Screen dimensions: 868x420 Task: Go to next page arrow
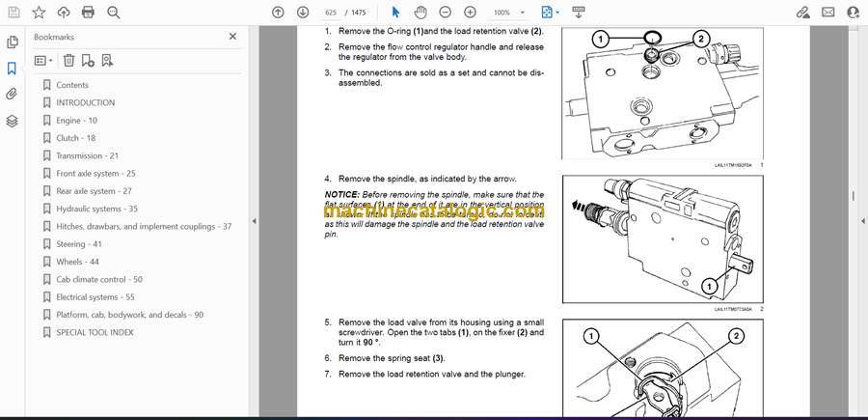302,13
